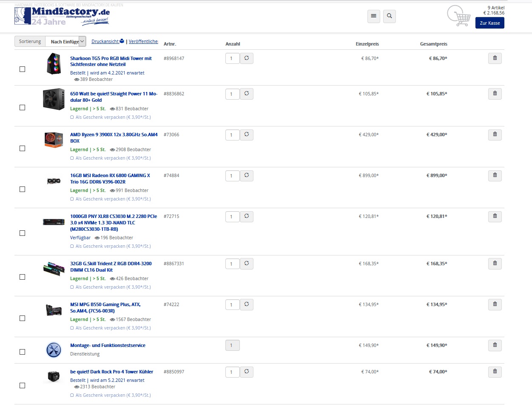Viewport: 532px width, 407px height.
Task: Refresh quantity for PNY XLR8 SSD
Action: pyautogui.click(x=247, y=216)
